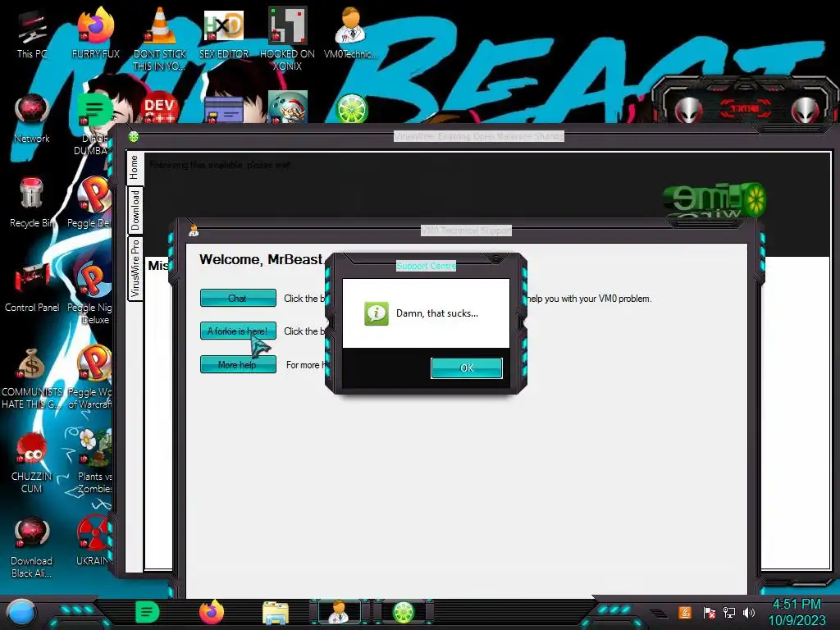This screenshot has width=840, height=630.
Task: Open the purple window app desktop icon
Action: 224,111
